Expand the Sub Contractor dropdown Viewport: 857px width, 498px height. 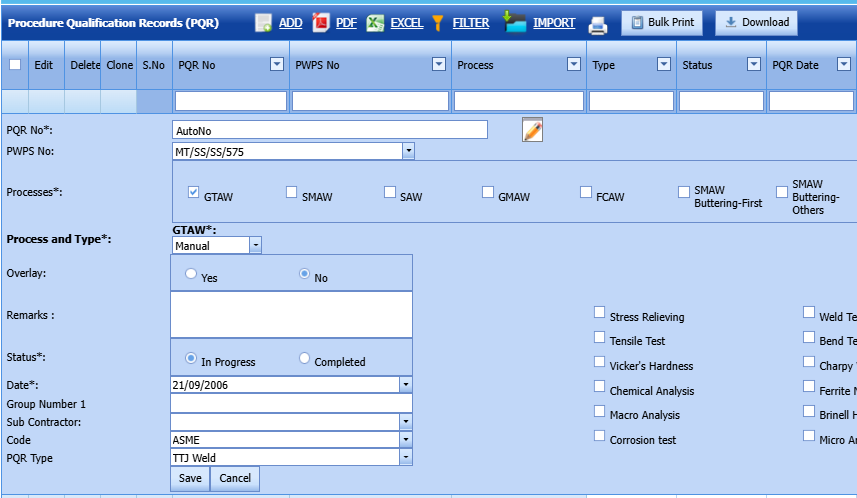[406, 421]
